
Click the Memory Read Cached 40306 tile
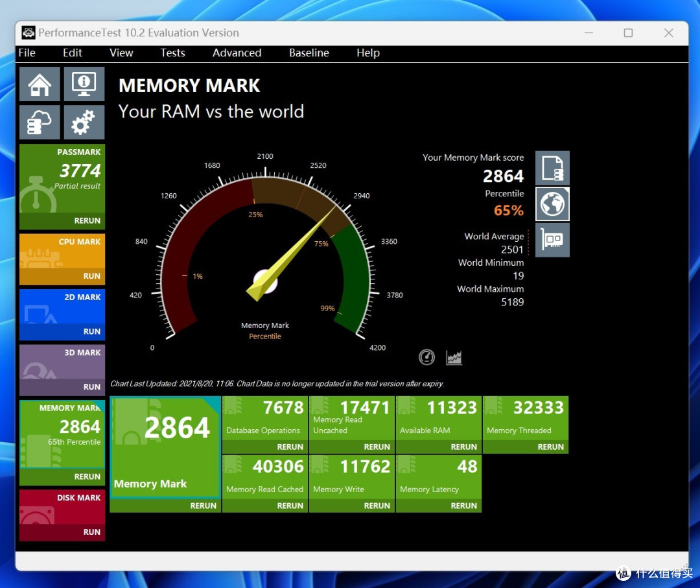(265, 477)
